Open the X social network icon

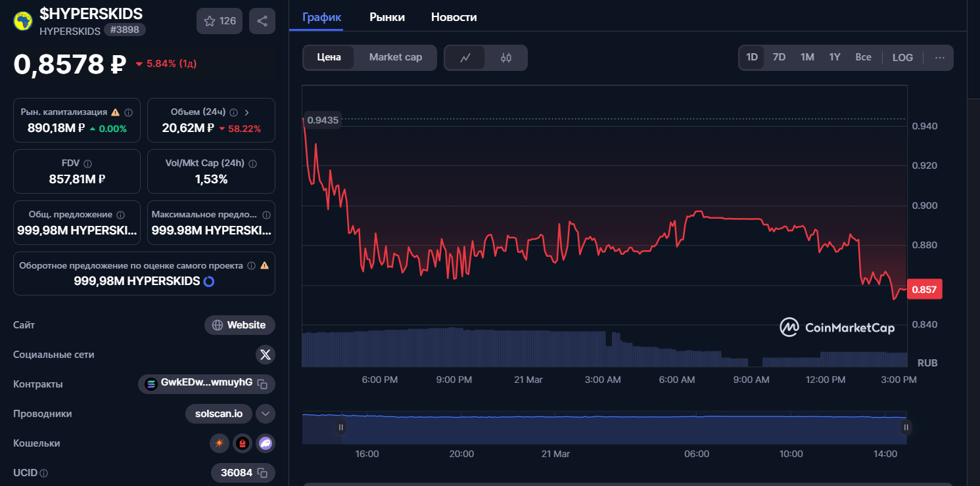pos(266,355)
